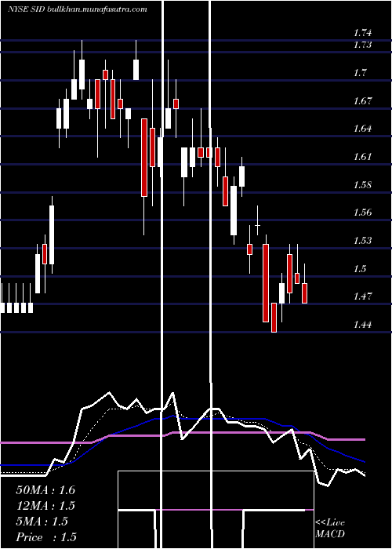Click the 1.67 price axis label
This screenshot has height=549, width=392.
point(362,101)
